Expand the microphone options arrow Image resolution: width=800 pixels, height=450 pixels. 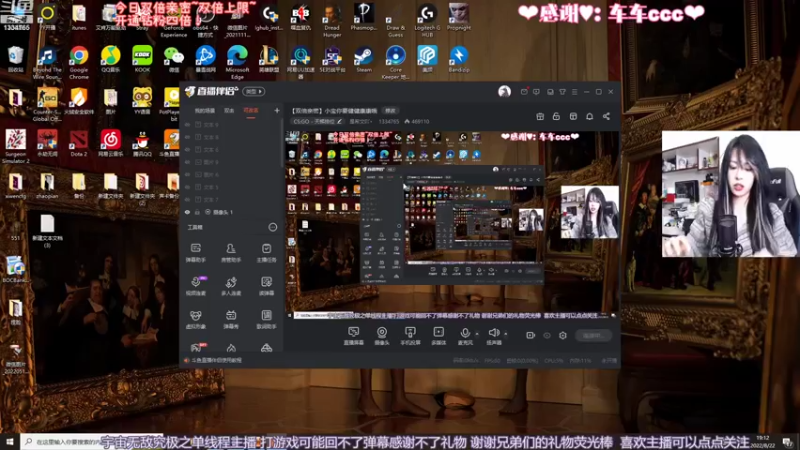pyautogui.click(x=477, y=334)
